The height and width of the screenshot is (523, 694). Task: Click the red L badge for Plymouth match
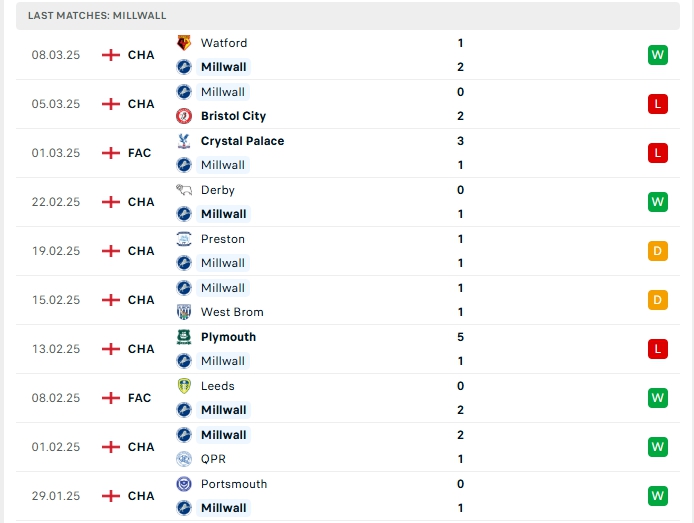coord(657,349)
